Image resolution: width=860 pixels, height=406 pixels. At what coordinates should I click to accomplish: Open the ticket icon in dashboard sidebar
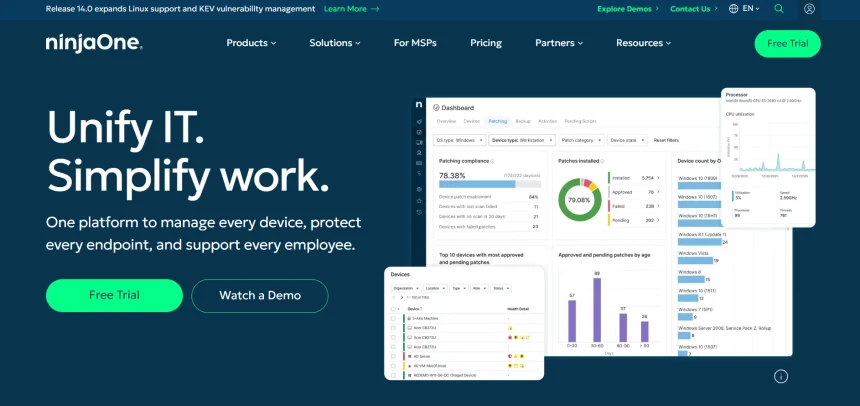419,163
